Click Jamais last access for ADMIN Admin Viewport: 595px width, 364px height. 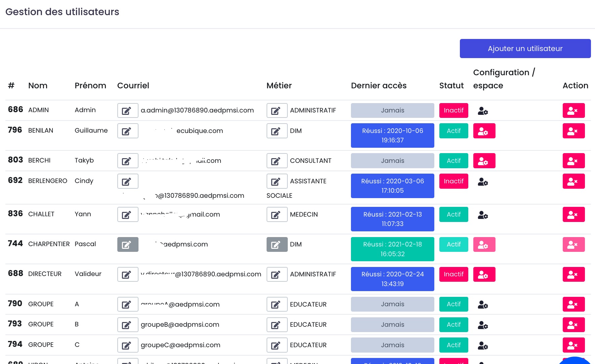click(x=392, y=110)
